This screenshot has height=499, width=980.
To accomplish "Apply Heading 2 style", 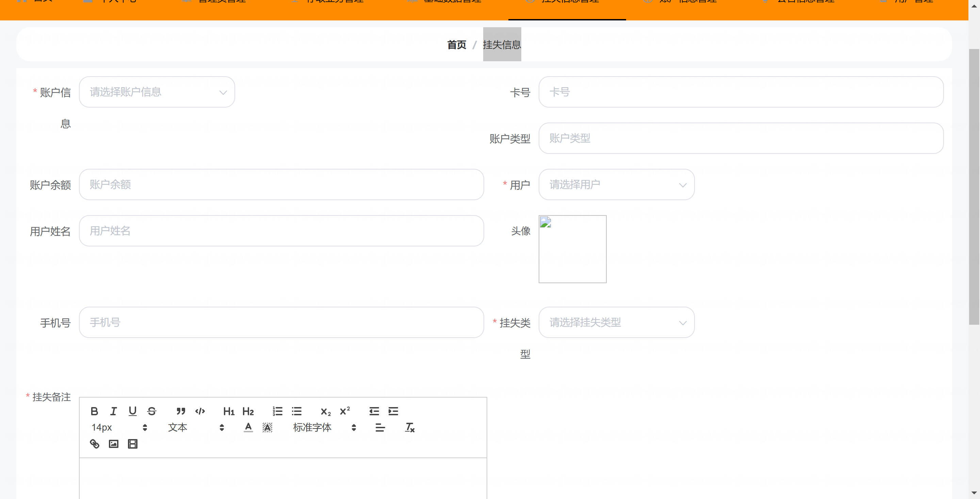I will point(248,411).
